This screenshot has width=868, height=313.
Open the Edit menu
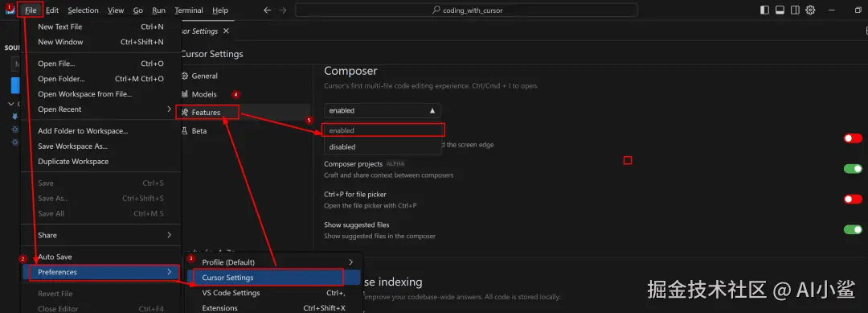coord(52,10)
